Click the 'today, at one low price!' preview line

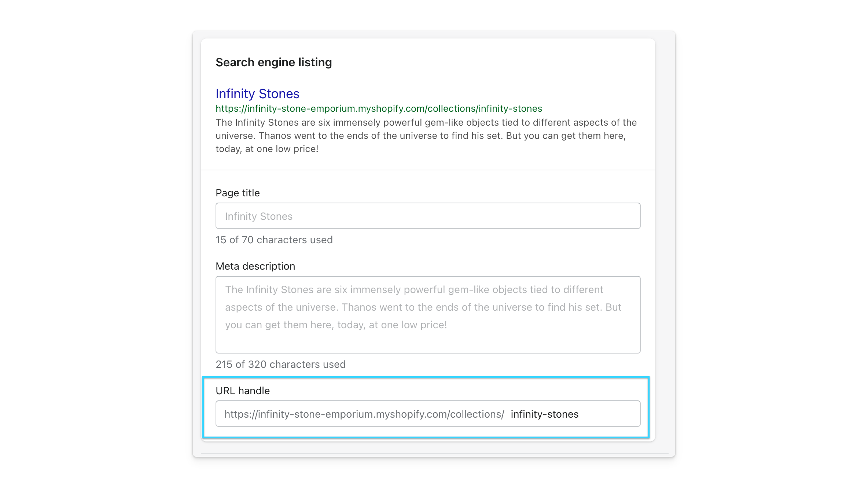click(x=267, y=149)
